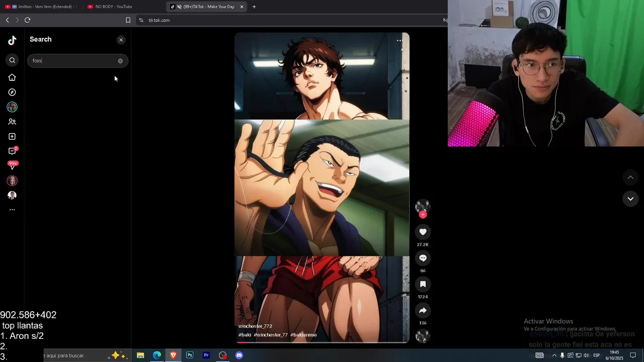Click the Upload plus-square icon
This screenshot has height=362, width=644.
pos(12,136)
